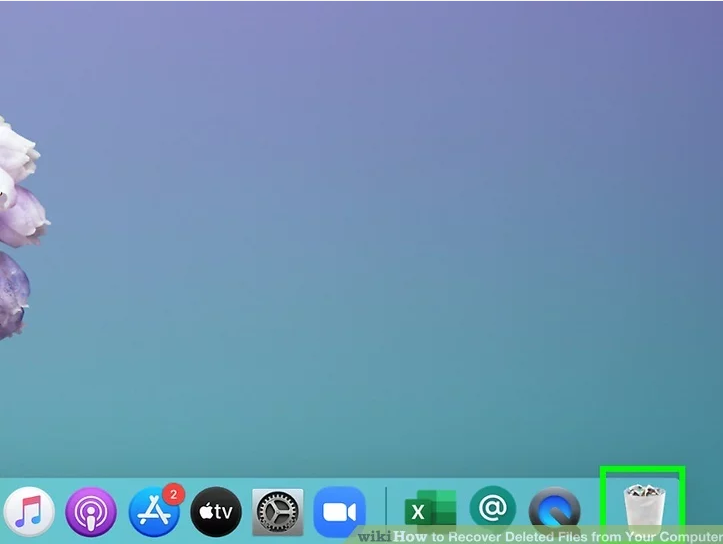723x544 pixels.
Task: Click the green @ app icon
Action: point(492,508)
